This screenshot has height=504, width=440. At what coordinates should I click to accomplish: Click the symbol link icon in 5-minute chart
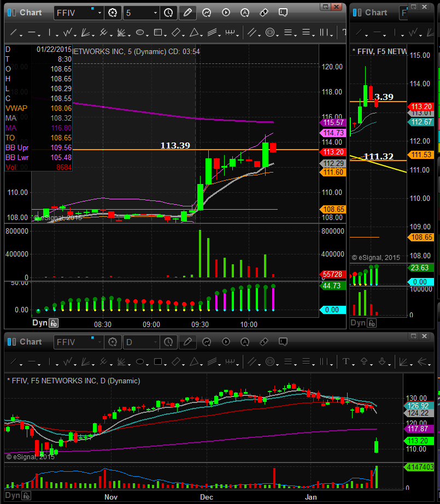click(264, 13)
